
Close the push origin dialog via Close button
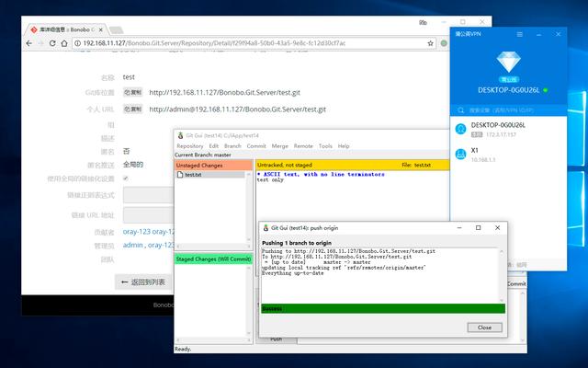pyautogui.click(x=484, y=328)
